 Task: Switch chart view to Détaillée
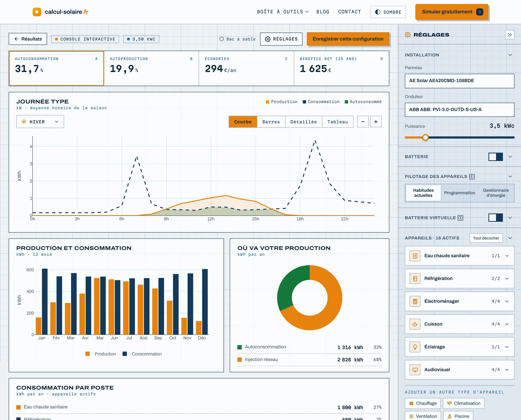coord(303,122)
